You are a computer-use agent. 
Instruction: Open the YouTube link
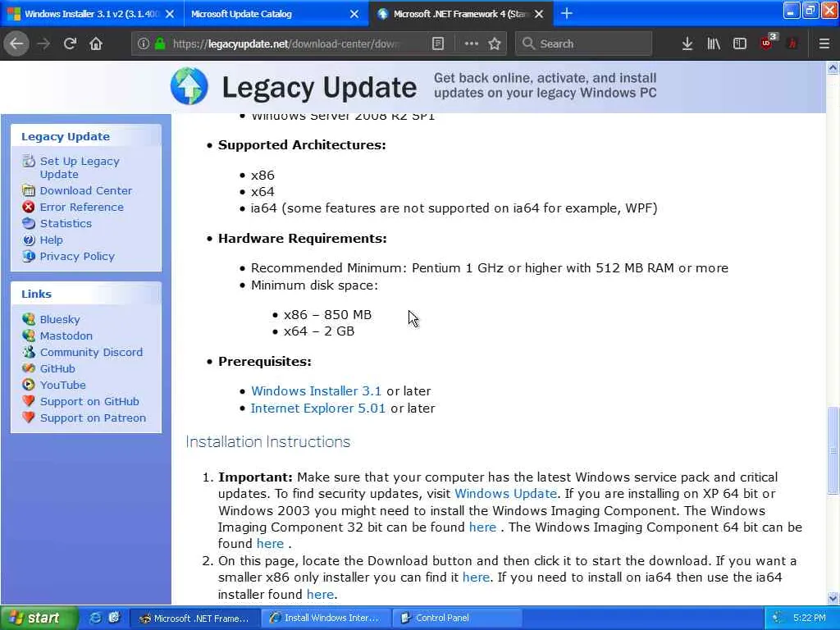tap(62, 386)
